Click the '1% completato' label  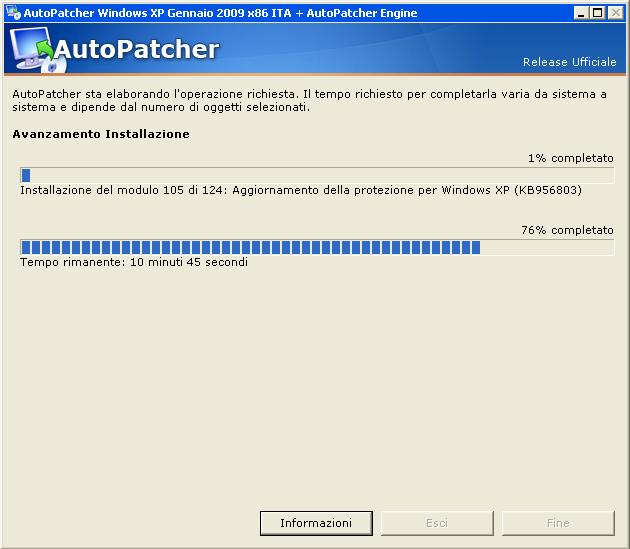tap(571, 158)
